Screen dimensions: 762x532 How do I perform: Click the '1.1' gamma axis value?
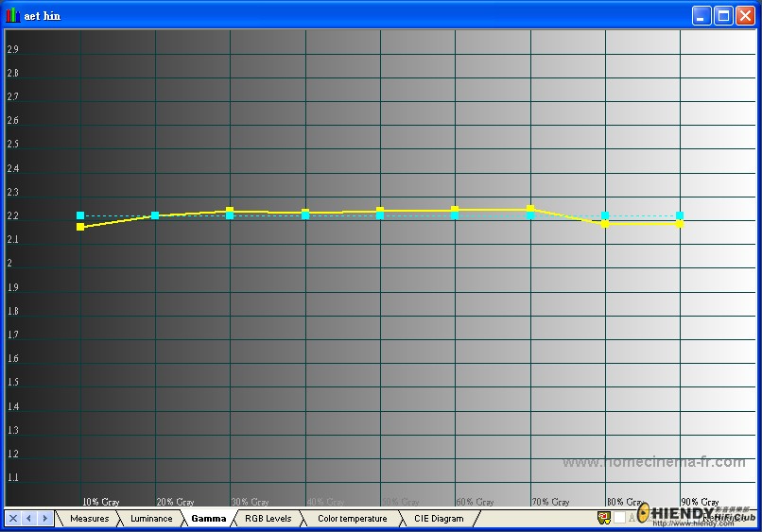click(x=12, y=477)
